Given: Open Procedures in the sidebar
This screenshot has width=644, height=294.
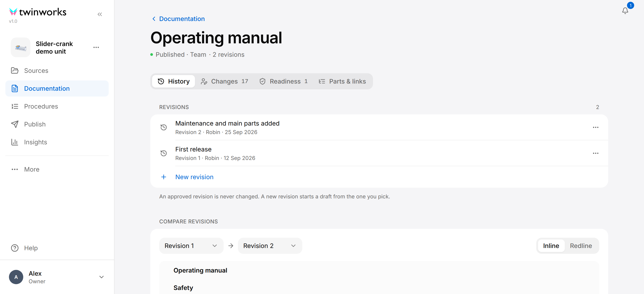Looking at the screenshot, I should click(57, 106).
